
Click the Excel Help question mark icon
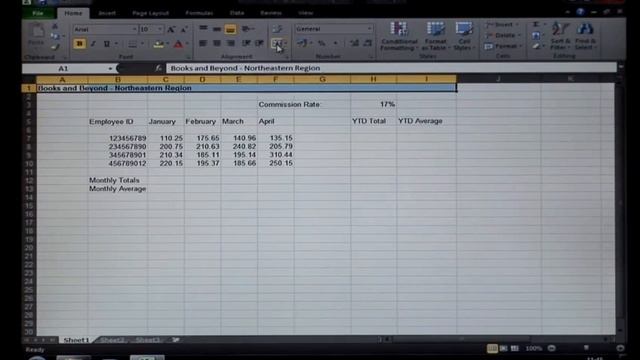580,12
